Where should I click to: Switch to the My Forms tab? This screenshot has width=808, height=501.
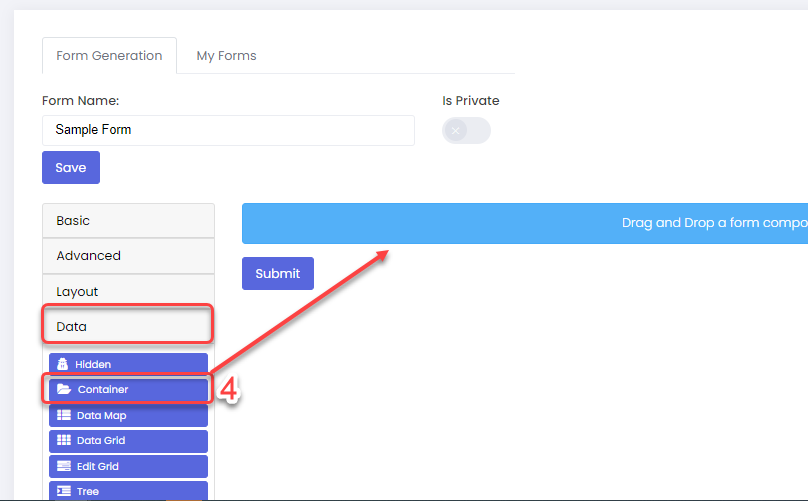pyautogui.click(x=226, y=56)
